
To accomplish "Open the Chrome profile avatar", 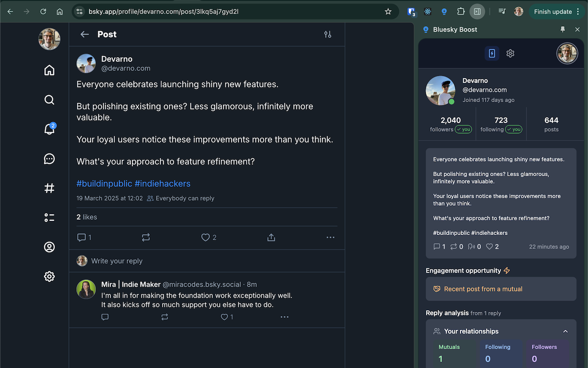I will tap(519, 11).
